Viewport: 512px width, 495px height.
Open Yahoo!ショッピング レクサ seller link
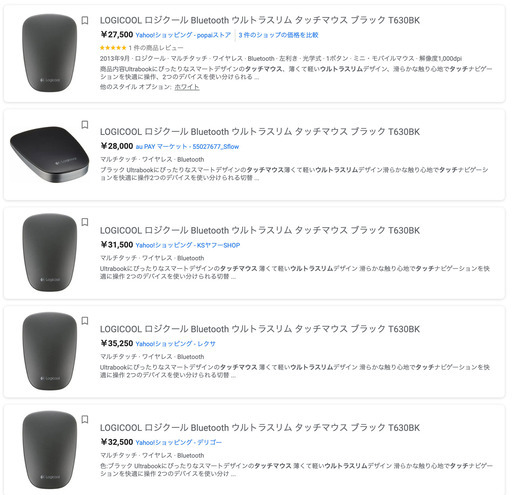[x=175, y=344]
